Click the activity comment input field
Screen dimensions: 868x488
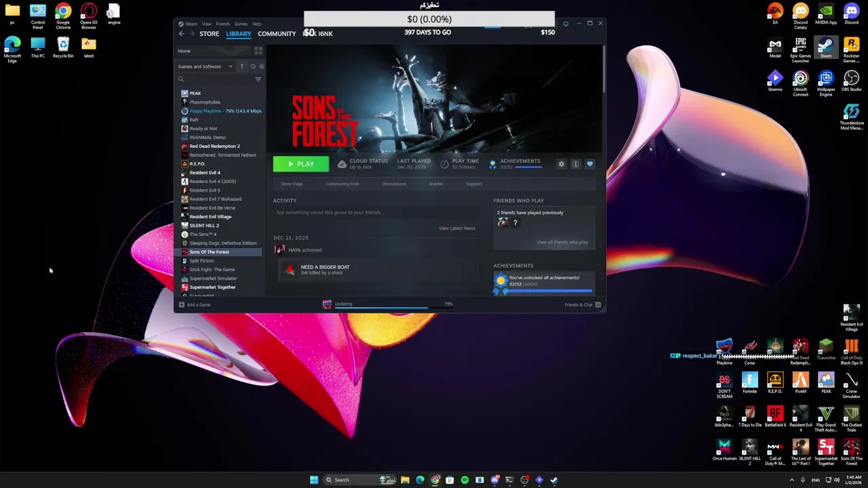(x=375, y=213)
